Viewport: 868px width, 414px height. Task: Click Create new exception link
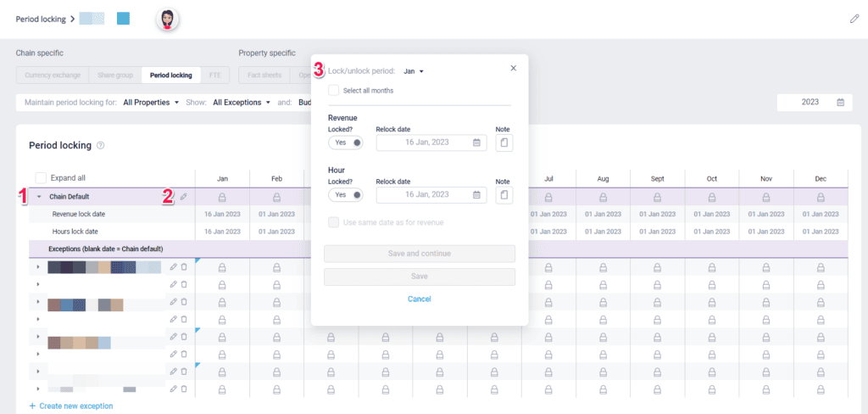[71, 406]
